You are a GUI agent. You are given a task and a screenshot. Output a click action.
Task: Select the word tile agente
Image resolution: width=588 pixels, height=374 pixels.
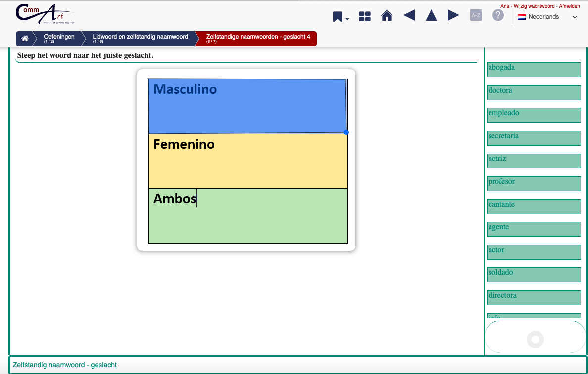tap(534, 229)
